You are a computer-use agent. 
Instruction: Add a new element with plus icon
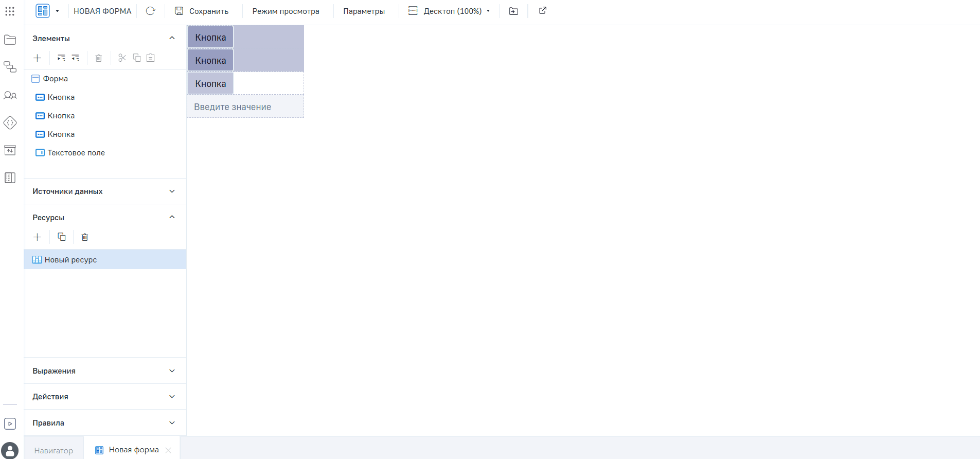click(37, 58)
